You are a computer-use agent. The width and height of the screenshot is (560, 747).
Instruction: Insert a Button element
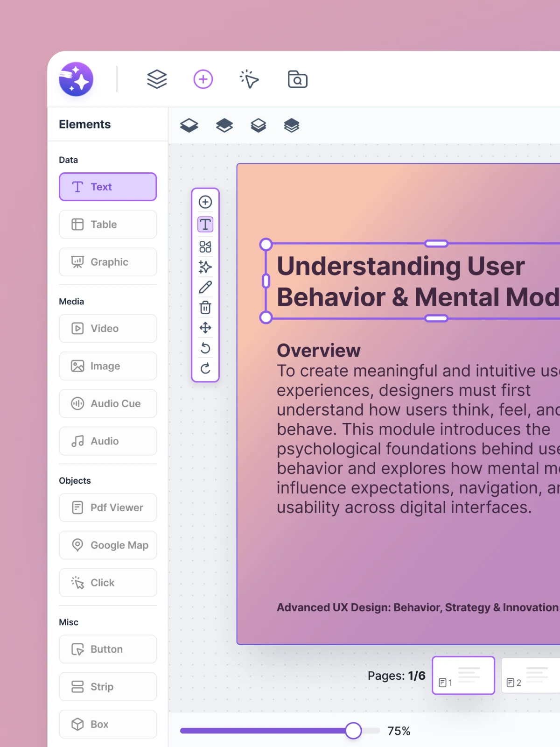click(x=108, y=649)
